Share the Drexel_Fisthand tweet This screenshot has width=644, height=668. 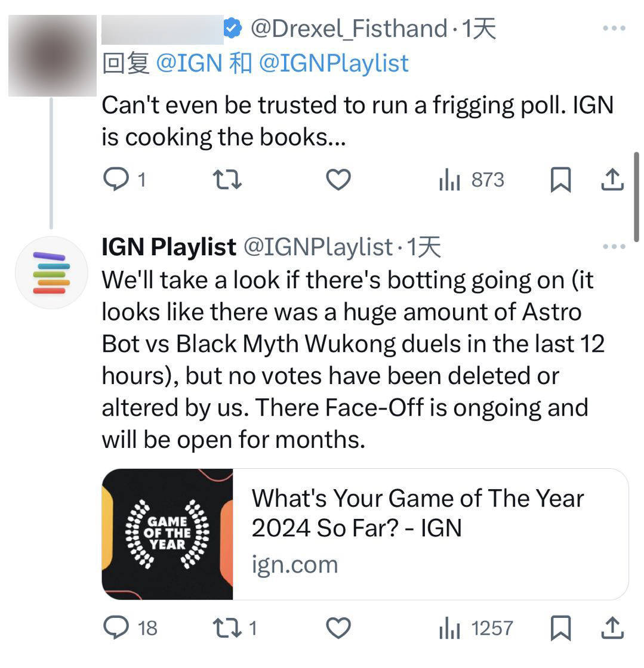coord(612,179)
